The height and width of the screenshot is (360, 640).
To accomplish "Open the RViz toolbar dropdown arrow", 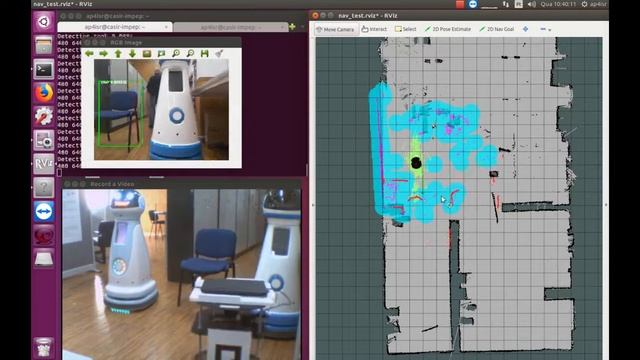I will [549, 30].
